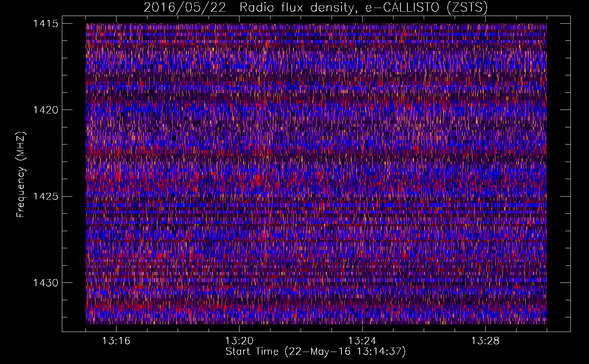Click the 1415 frequency axis label
The height and width of the screenshot is (364, 589).
[46, 24]
